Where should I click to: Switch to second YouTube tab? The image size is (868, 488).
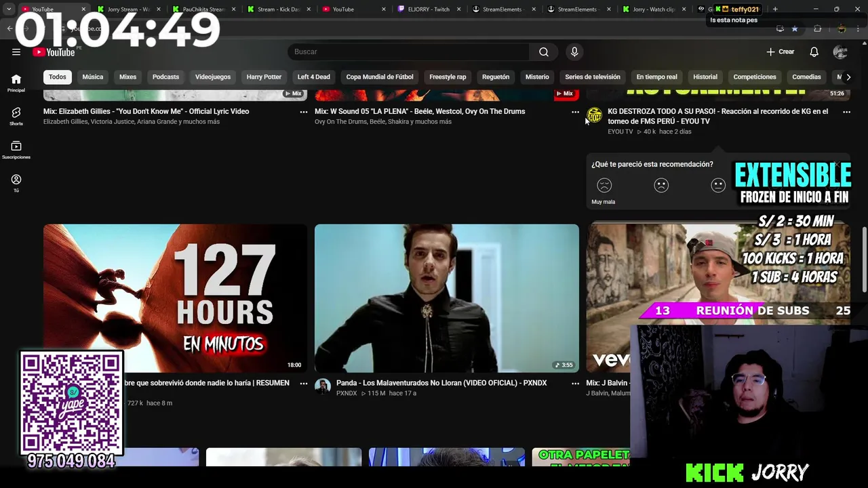[353, 9]
